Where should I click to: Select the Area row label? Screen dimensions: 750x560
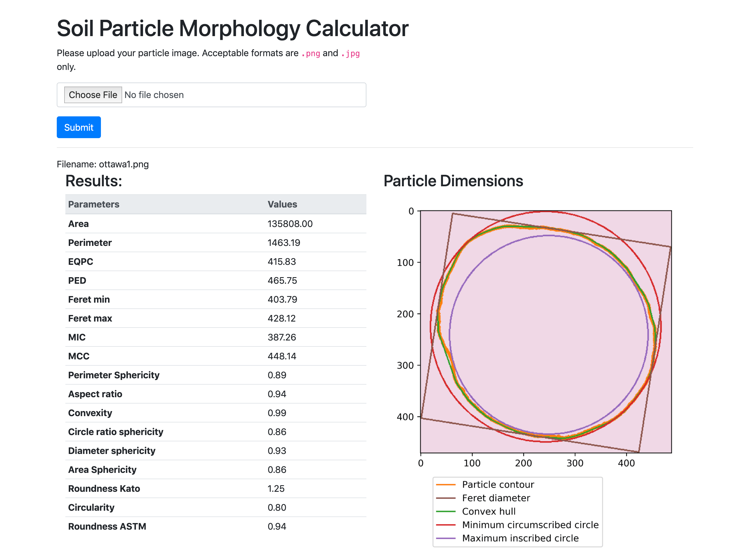tap(78, 224)
